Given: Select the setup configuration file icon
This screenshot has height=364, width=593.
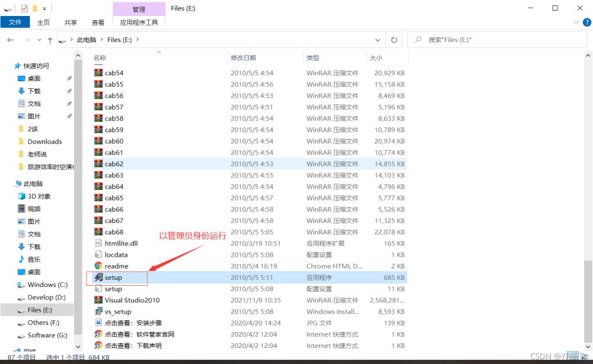Looking at the screenshot, I should pyautogui.click(x=98, y=288).
